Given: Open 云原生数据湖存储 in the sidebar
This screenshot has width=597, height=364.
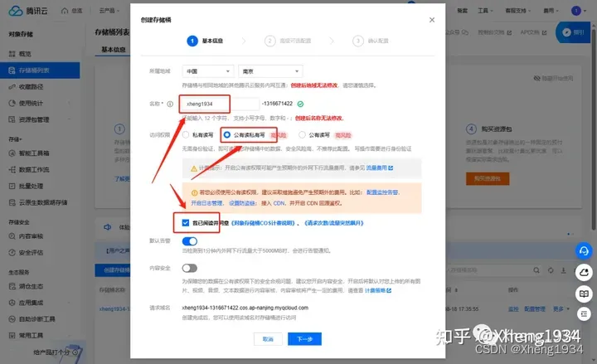Looking at the screenshot, I should coord(43,202).
